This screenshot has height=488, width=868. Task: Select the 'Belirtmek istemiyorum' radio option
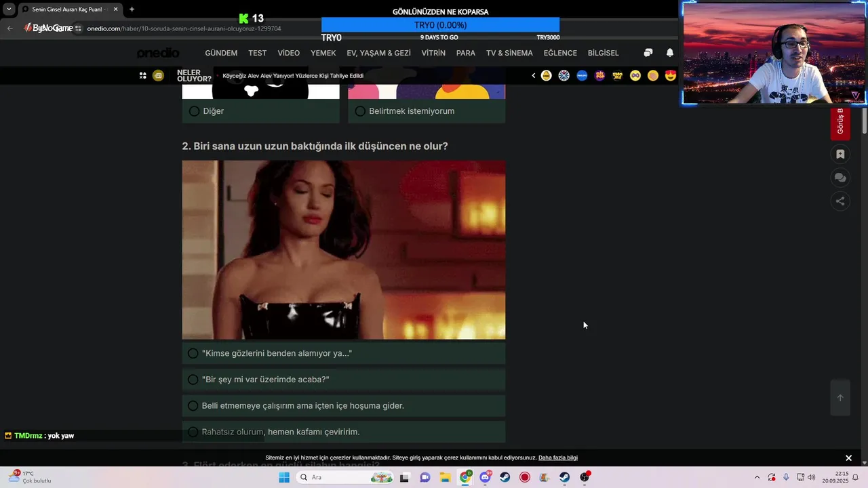point(360,111)
